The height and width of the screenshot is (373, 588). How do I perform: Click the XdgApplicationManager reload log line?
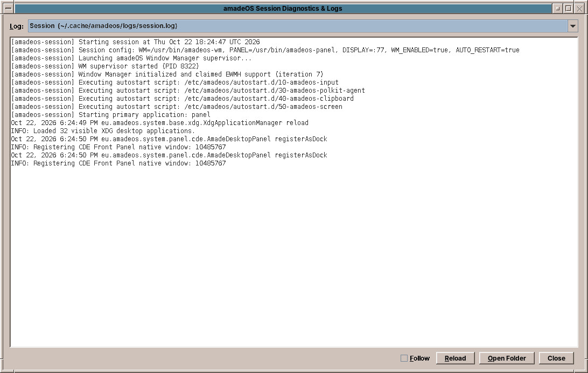click(160, 123)
